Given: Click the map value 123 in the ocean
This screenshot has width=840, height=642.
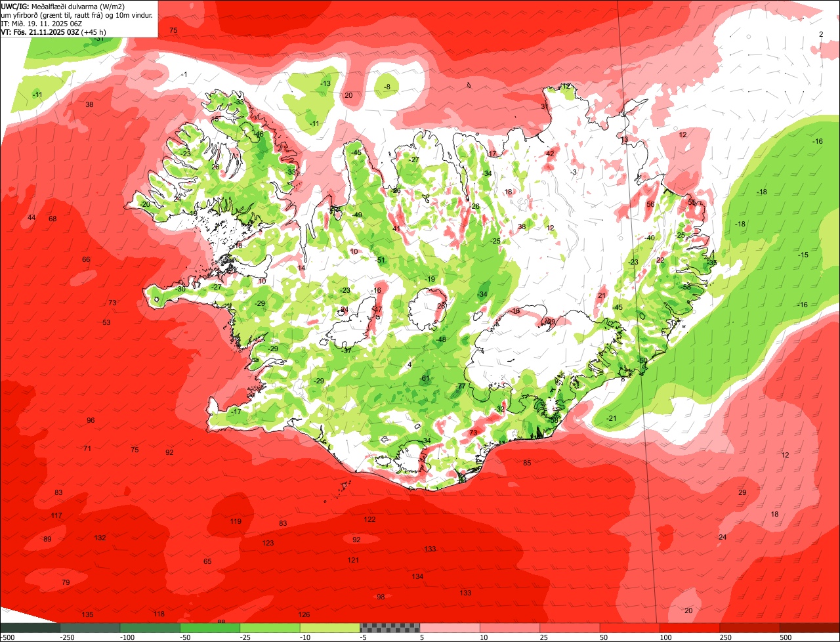Looking at the screenshot, I should tap(268, 543).
